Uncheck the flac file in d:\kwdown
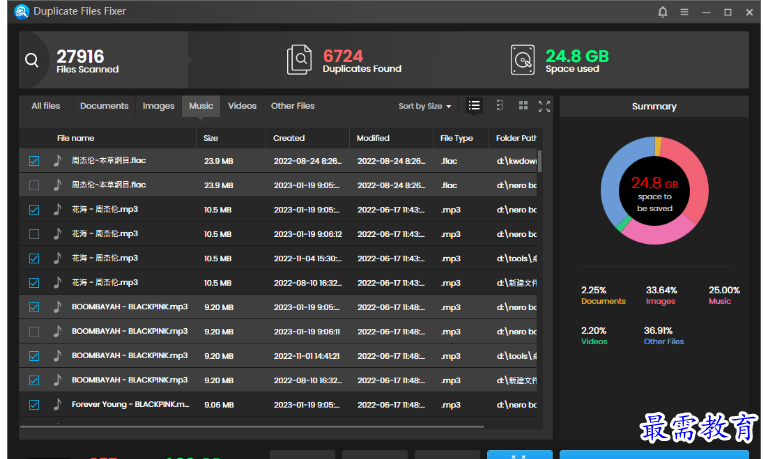This screenshot has height=459, width=764. (34, 161)
